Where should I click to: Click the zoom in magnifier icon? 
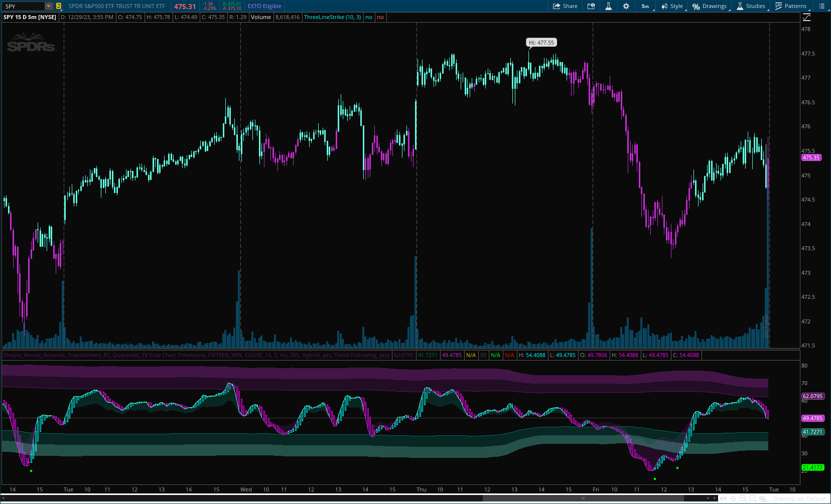pyautogui.click(x=743, y=498)
